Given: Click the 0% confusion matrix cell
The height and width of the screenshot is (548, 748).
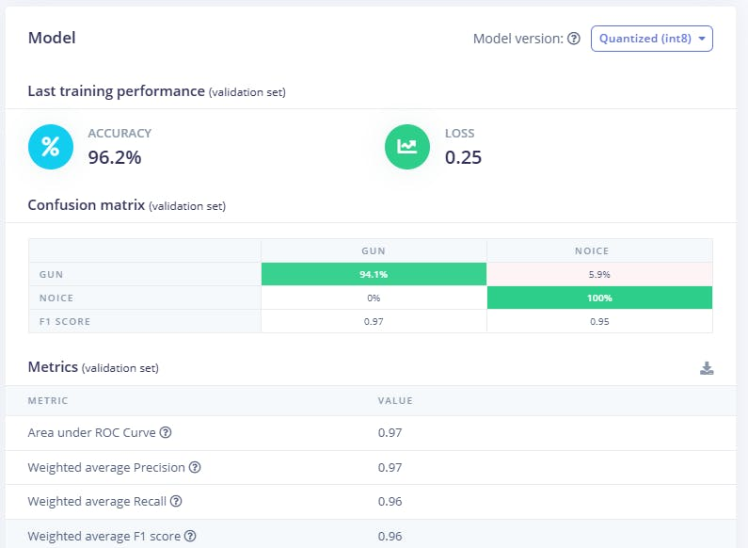Looking at the screenshot, I should [x=374, y=298].
